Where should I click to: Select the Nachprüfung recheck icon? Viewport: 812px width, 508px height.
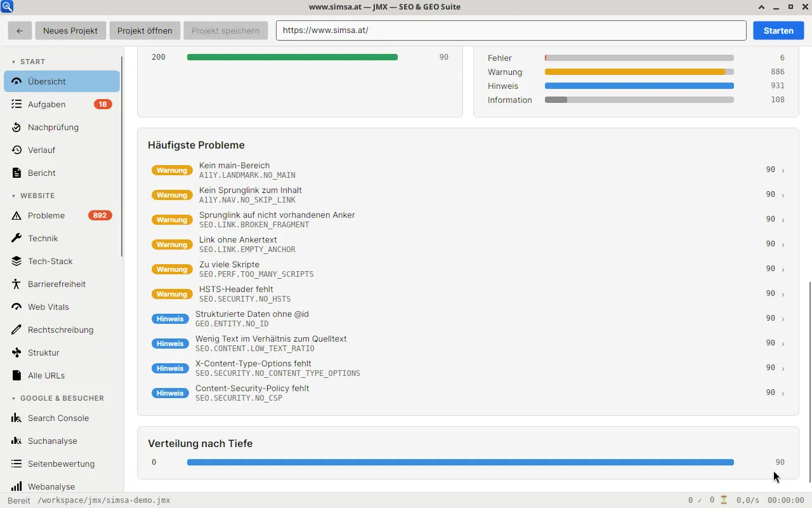click(16, 127)
